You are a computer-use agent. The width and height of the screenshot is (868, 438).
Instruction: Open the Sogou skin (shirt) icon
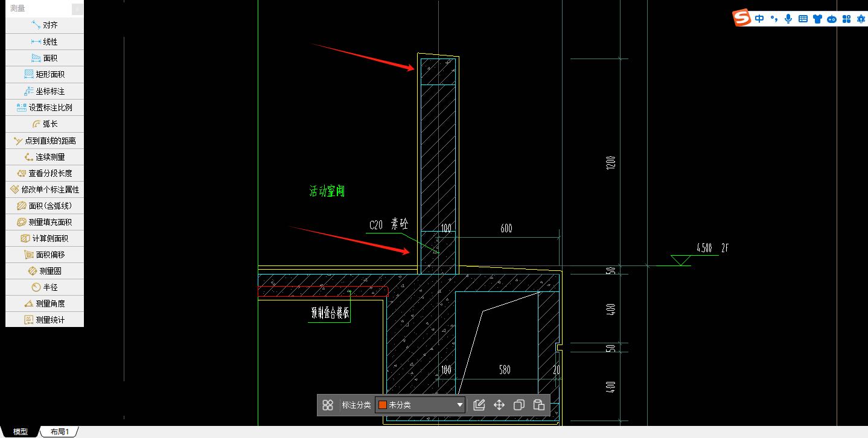click(x=817, y=19)
